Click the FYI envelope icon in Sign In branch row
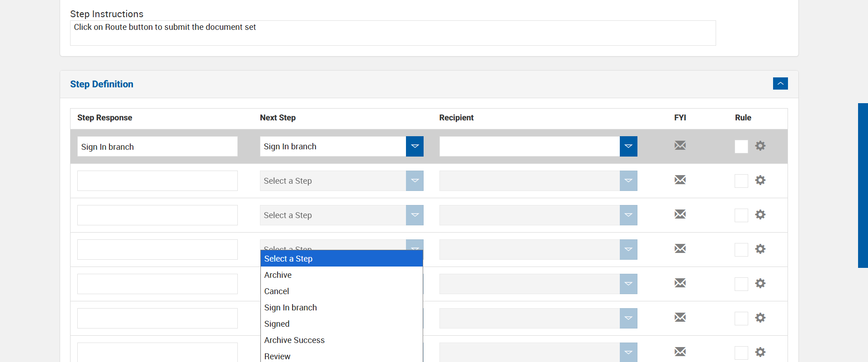The image size is (868, 362). click(680, 146)
